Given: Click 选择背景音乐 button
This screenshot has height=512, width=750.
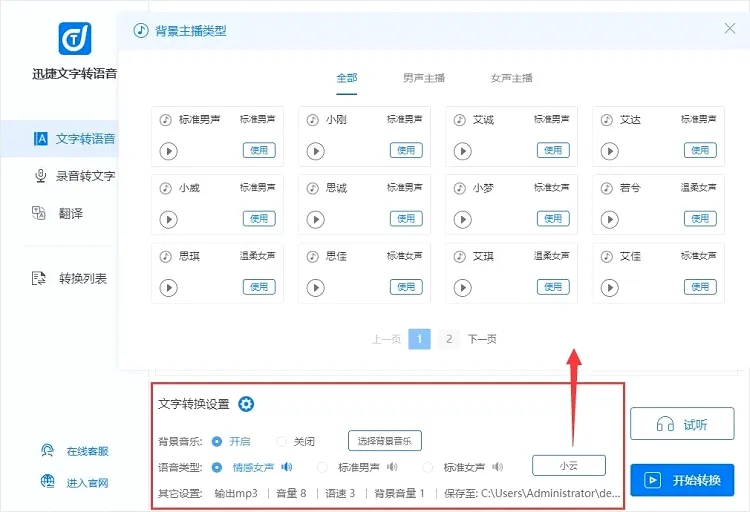Looking at the screenshot, I should click(x=385, y=441).
